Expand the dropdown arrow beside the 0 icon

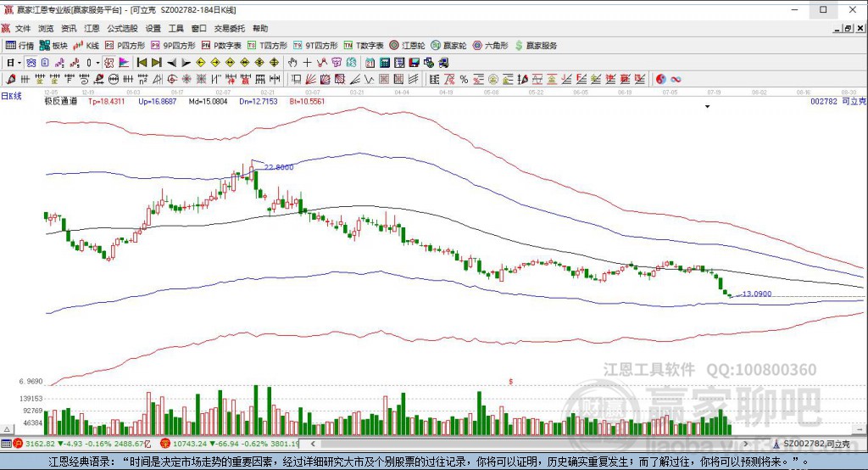[x=98, y=63]
